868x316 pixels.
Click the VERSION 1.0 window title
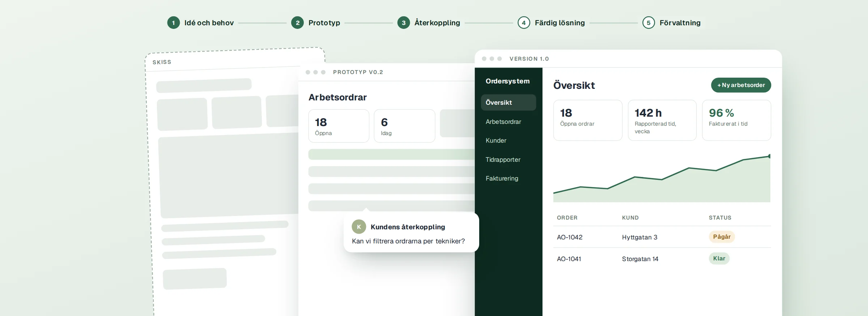(x=529, y=59)
